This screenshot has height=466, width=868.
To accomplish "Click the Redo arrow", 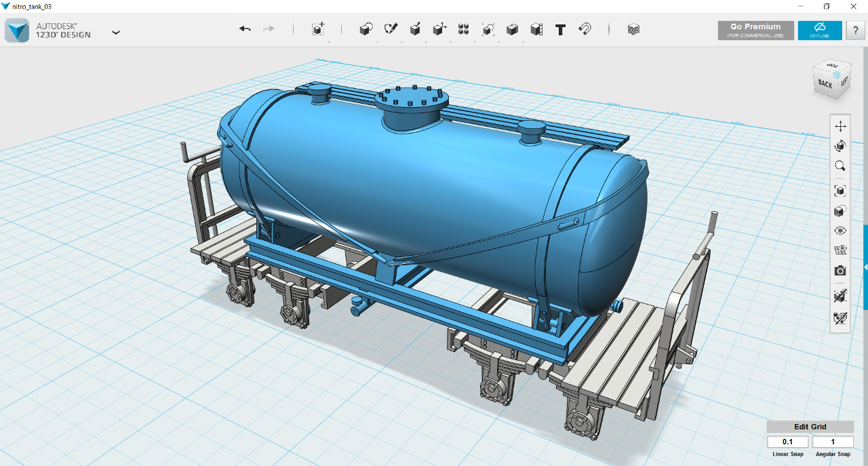I will [269, 29].
